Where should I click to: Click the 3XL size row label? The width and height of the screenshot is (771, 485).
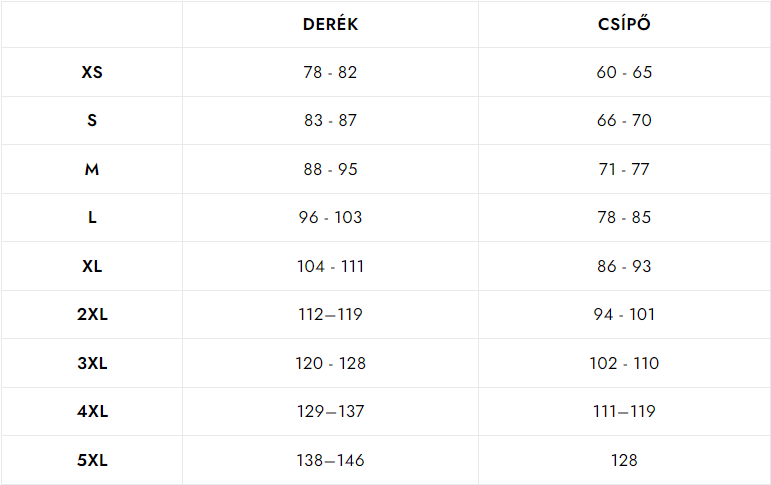point(92,363)
